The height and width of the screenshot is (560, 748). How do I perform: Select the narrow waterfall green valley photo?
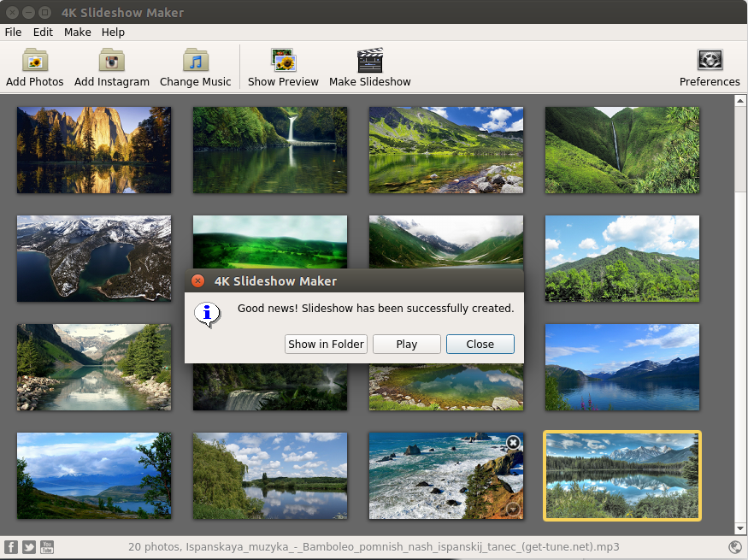[x=622, y=150]
